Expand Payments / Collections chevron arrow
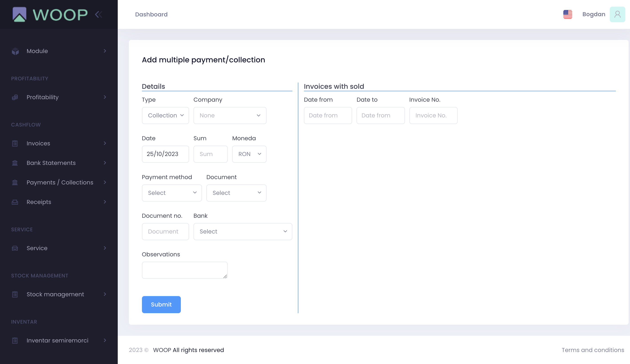The image size is (630, 364). [105, 182]
